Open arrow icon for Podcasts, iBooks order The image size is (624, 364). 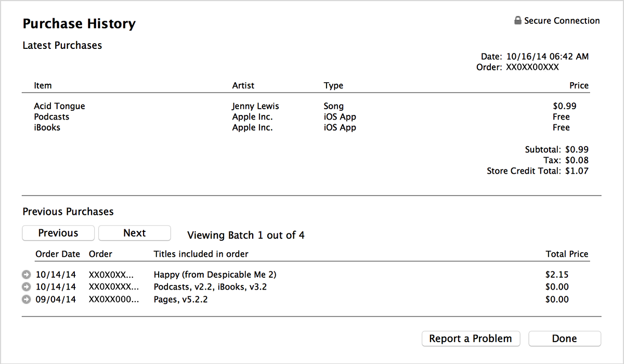click(x=27, y=287)
